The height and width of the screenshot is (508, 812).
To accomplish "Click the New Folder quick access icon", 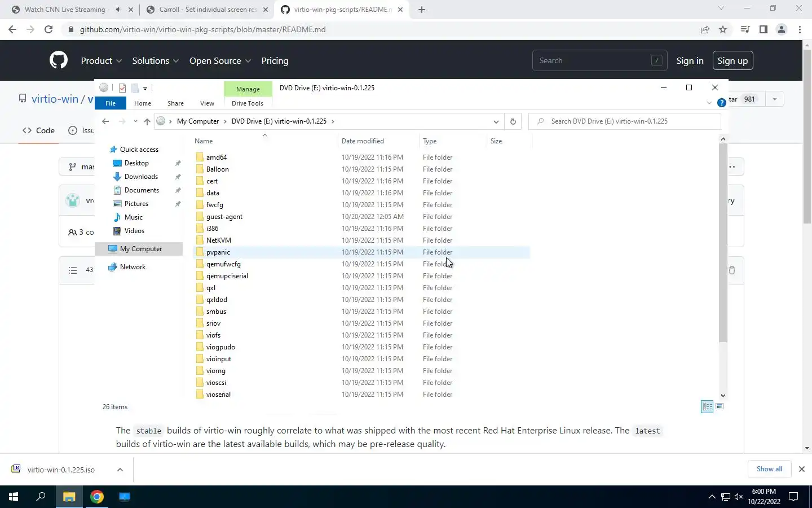I will tap(135, 88).
